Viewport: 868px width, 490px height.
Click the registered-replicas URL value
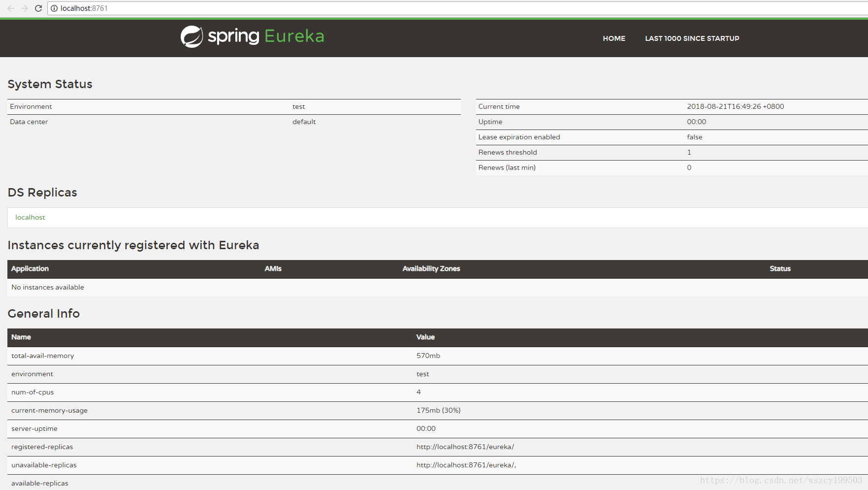(x=465, y=447)
